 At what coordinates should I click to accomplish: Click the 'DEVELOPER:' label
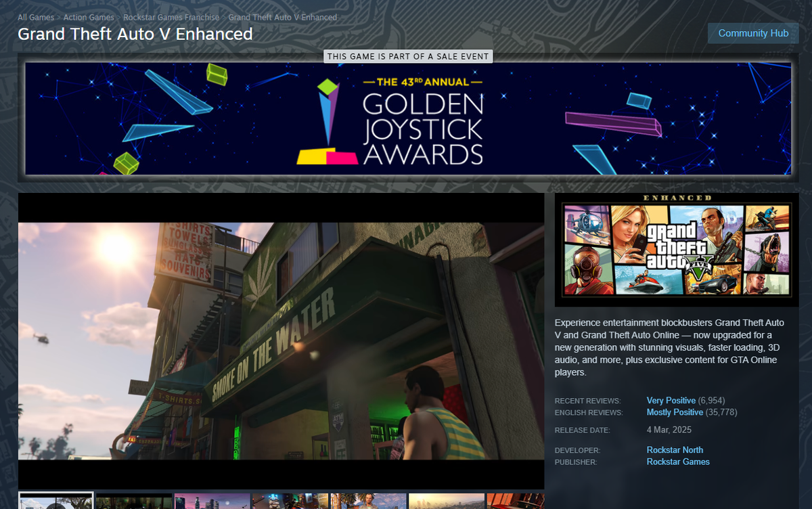pyautogui.click(x=577, y=451)
